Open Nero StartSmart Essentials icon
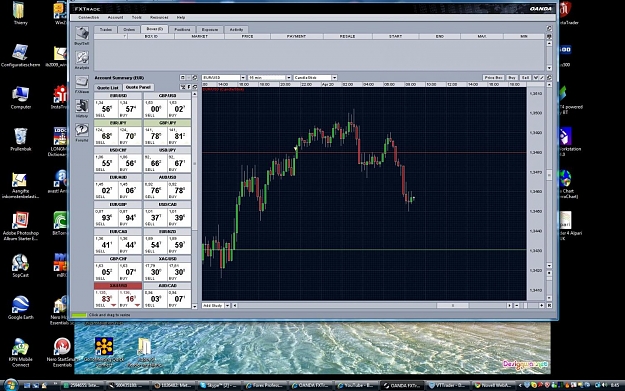The image size is (625, 391). 62,352
